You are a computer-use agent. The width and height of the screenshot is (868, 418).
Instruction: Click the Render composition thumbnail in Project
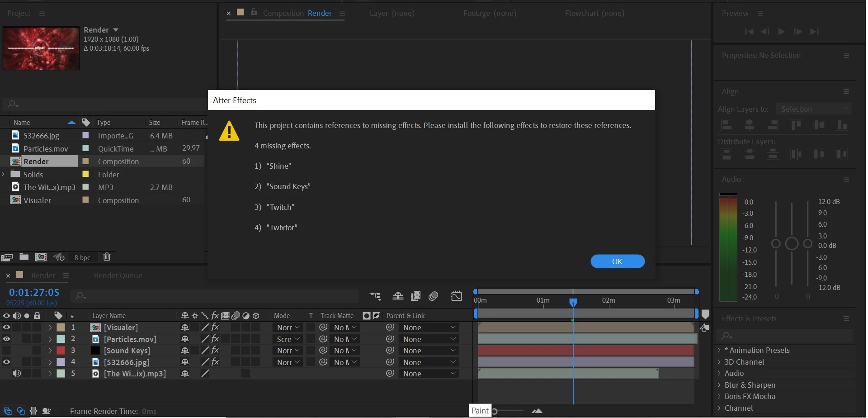click(41, 48)
